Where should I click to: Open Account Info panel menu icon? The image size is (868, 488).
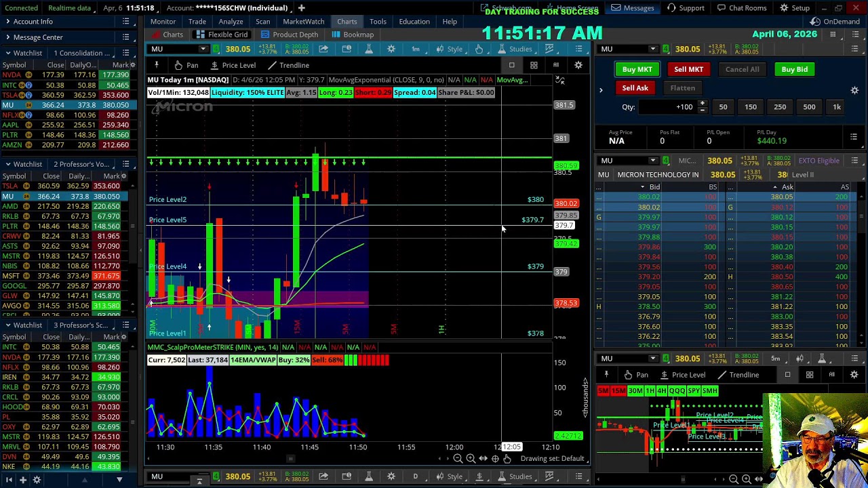[x=125, y=22]
